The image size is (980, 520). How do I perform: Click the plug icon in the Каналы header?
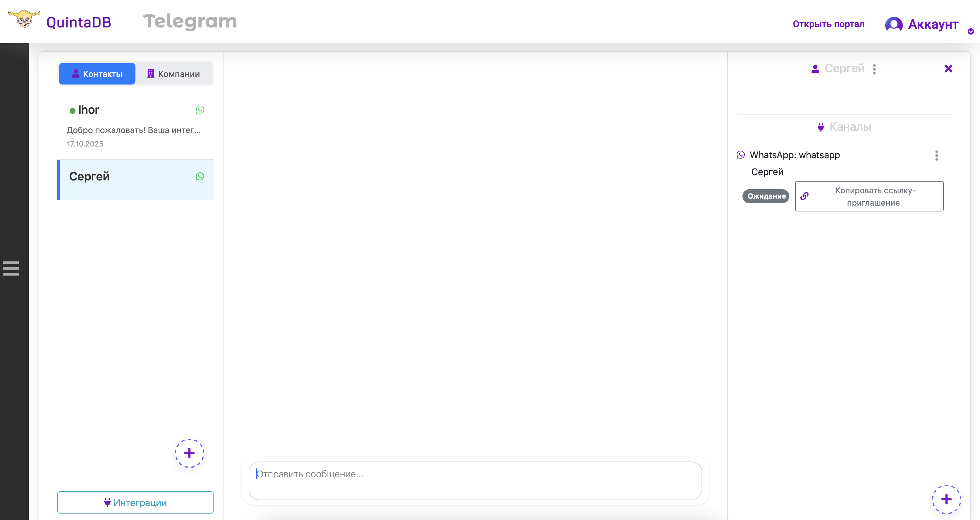tap(821, 127)
